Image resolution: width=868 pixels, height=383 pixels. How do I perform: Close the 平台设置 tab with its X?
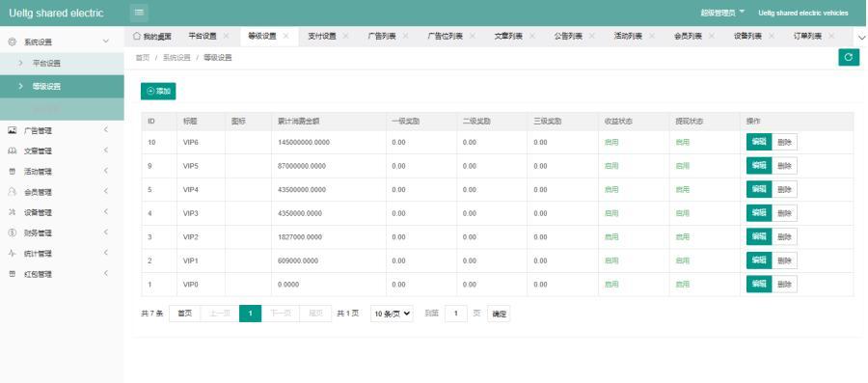[226, 36]
